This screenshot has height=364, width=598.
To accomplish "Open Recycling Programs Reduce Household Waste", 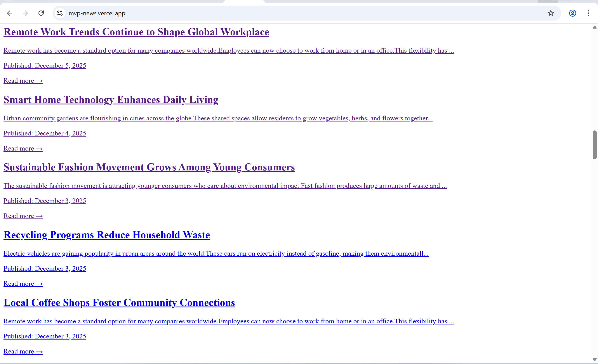I will [106, 235].
